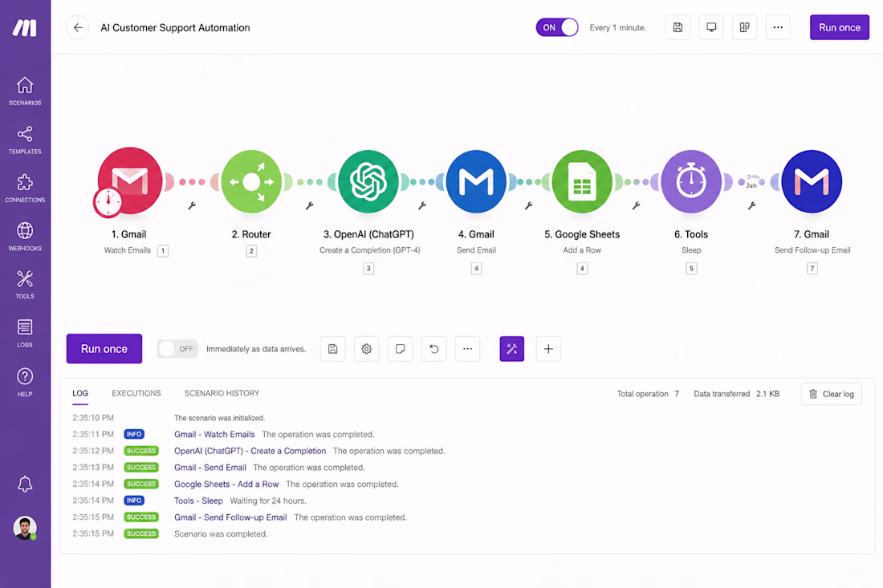
Task: Click operation bubble 2 under Router
Action: (251, 251)
